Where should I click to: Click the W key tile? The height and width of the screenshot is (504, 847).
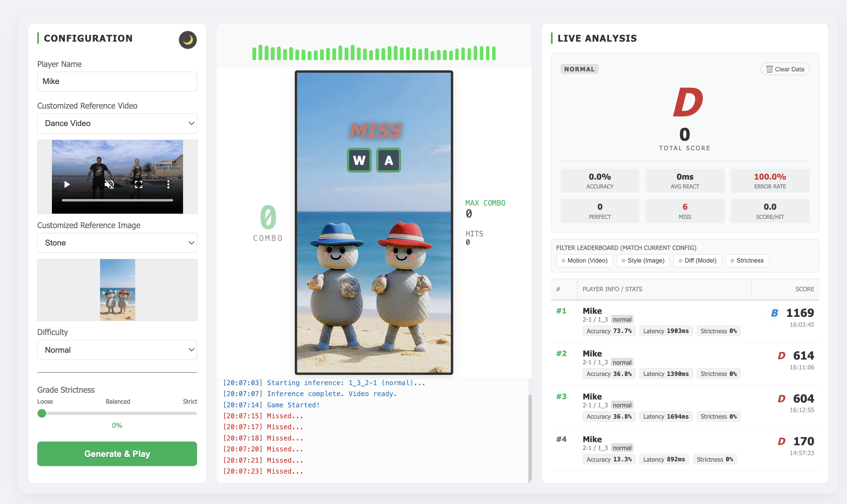(359, 160)
